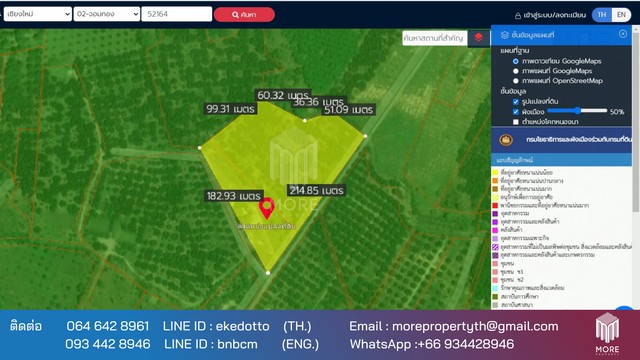This screenshot has height=360, width=640.
Task: Select the GoogleMaps satellite basemap radio
Action: pos(516,61)
